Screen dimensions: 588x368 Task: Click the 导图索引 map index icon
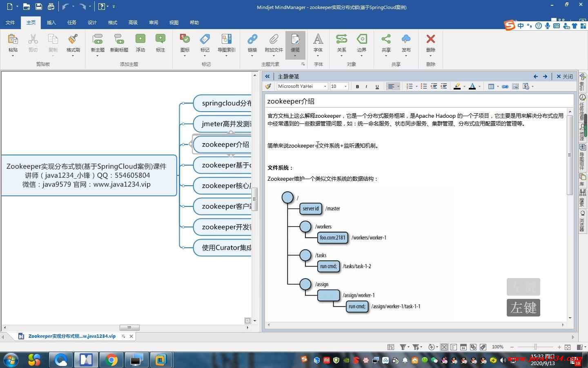[226, 39]
